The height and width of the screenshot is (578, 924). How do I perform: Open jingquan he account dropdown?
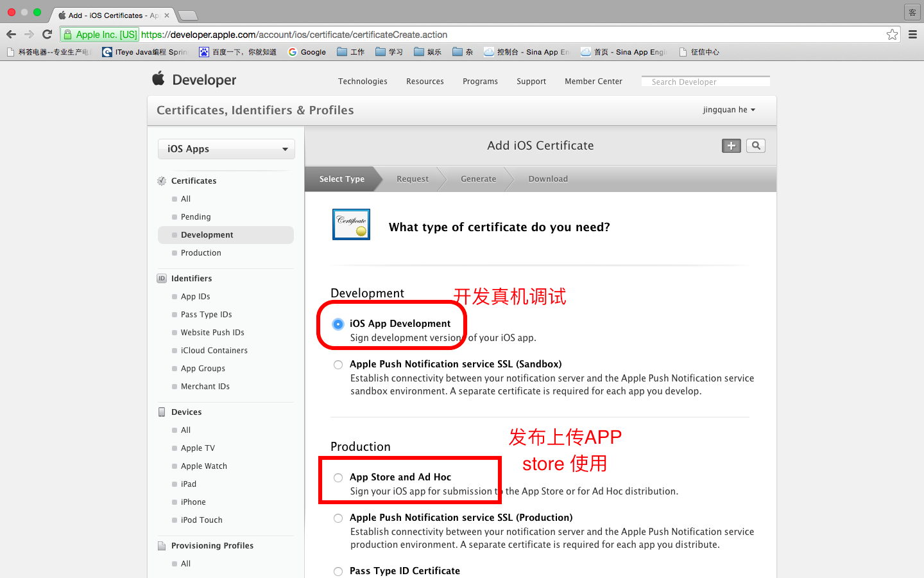coord(729,110)
